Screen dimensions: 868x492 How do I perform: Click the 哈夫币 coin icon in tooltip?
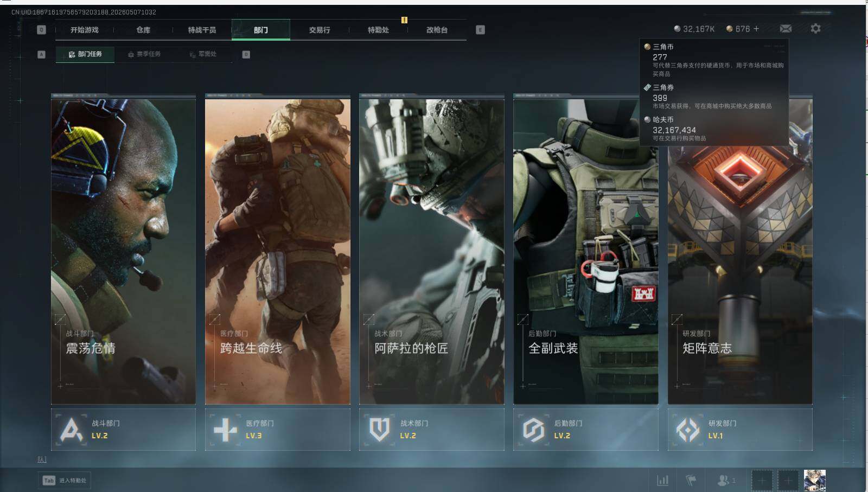click(x=647, y=119)
